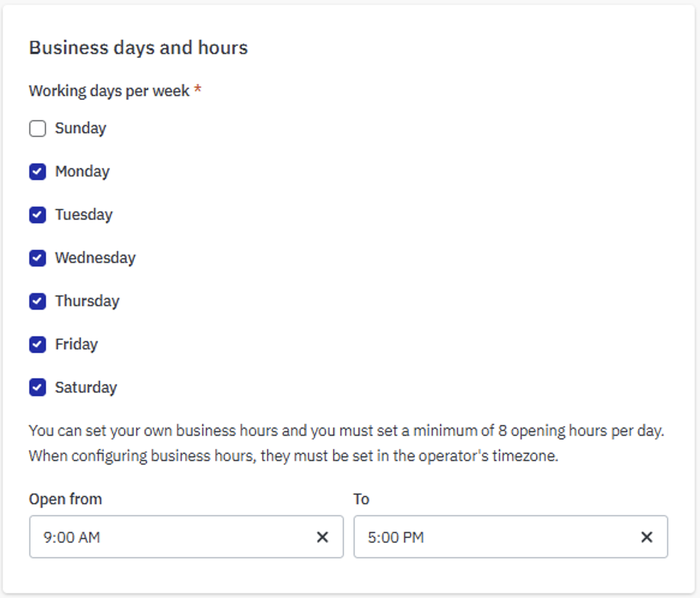
Task: Clear the Open from time value
Action: click(323, 537)
